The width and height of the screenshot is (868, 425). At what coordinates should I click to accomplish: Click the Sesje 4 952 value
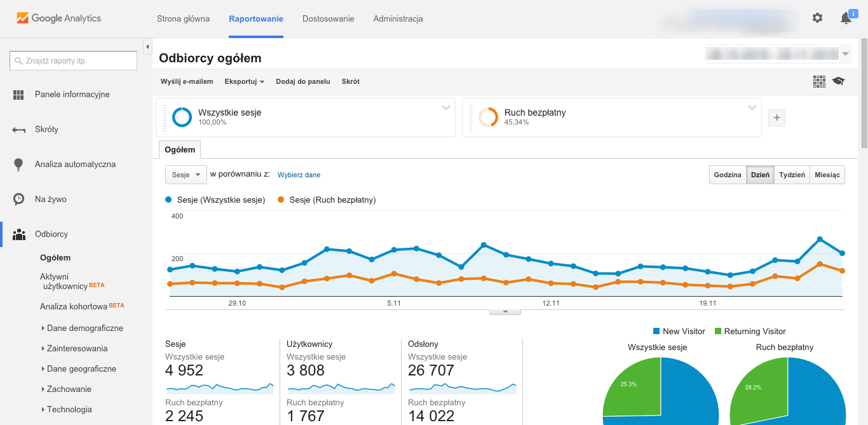[184, 370]
